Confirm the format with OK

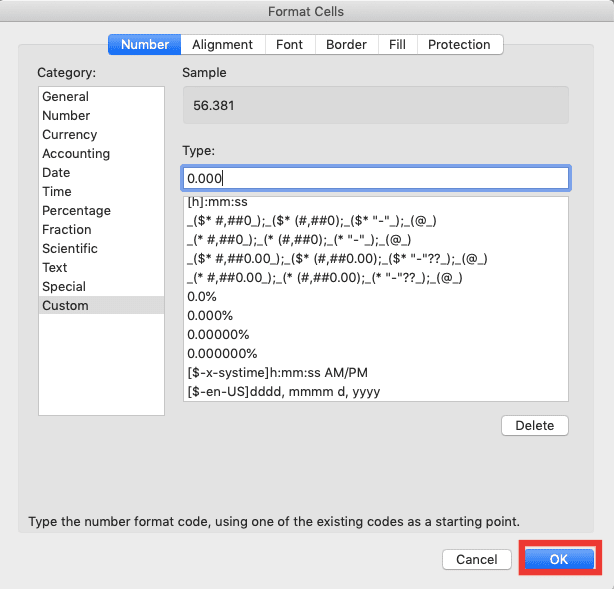559,560
